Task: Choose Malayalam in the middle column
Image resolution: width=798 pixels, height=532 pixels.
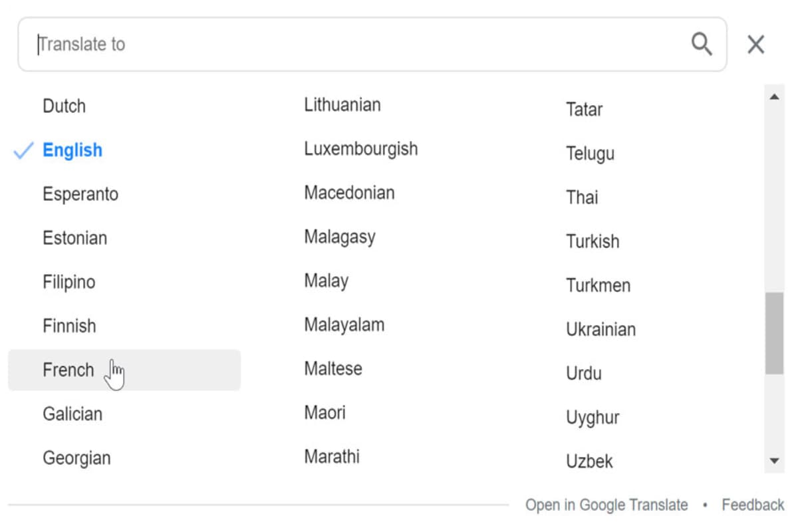Action: click(344, 325)
